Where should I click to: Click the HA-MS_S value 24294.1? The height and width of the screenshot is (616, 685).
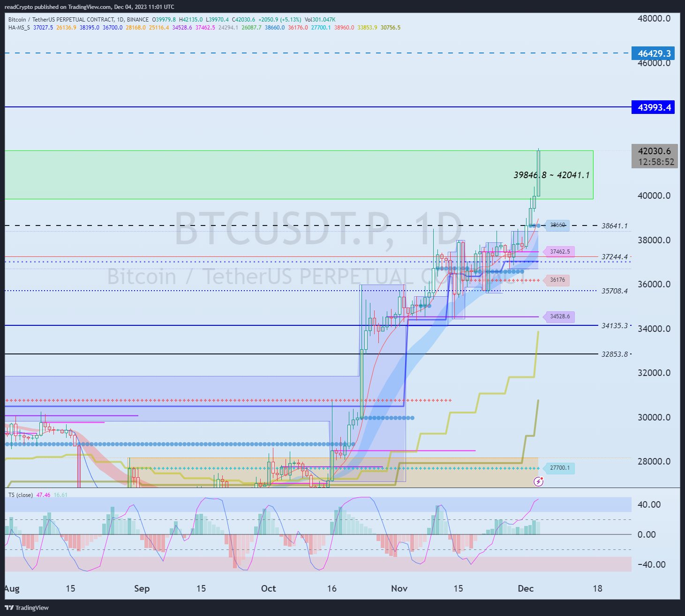(228, 28)
